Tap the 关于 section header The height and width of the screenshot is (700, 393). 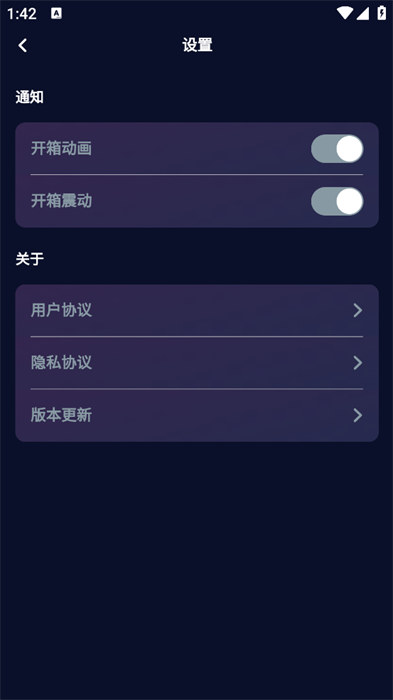tap(29, 259)
